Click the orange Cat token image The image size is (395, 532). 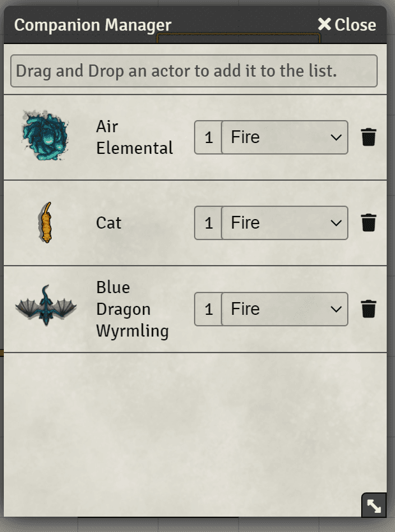click(46, 222)
